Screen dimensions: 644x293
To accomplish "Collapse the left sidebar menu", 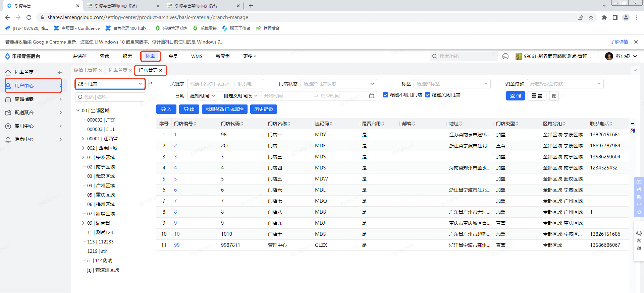I will [60, 72].
